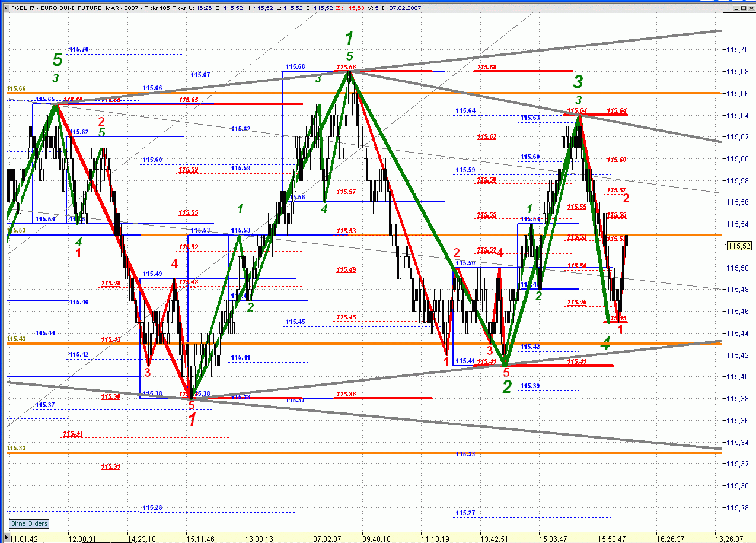The width and height of the screenshot is (756, 543).
Task: Click the 16:38:16 time axis label
Action: [x=259, y=539]
